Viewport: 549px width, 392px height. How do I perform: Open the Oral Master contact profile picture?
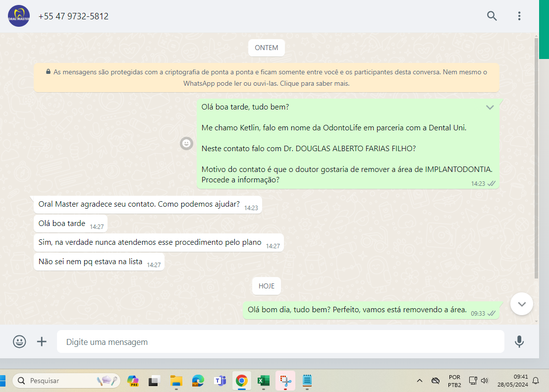pyautogui.click(x=18, y=16)
